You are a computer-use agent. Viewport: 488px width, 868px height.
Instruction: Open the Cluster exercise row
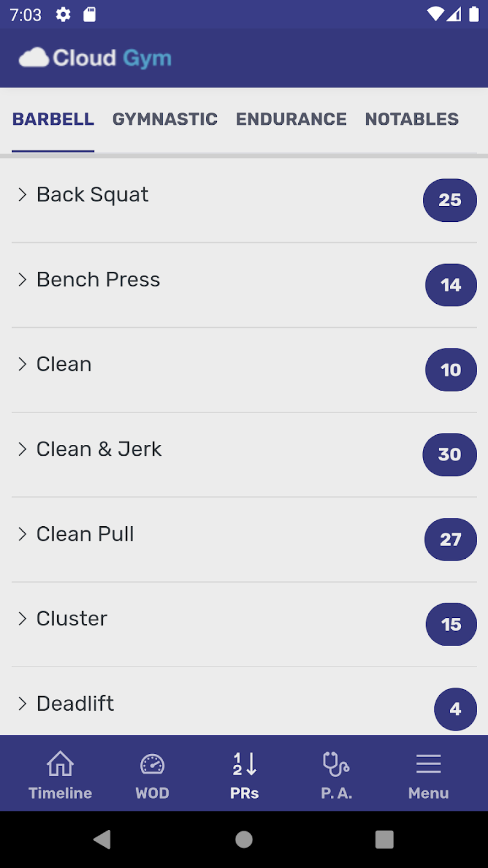(244, 624)
